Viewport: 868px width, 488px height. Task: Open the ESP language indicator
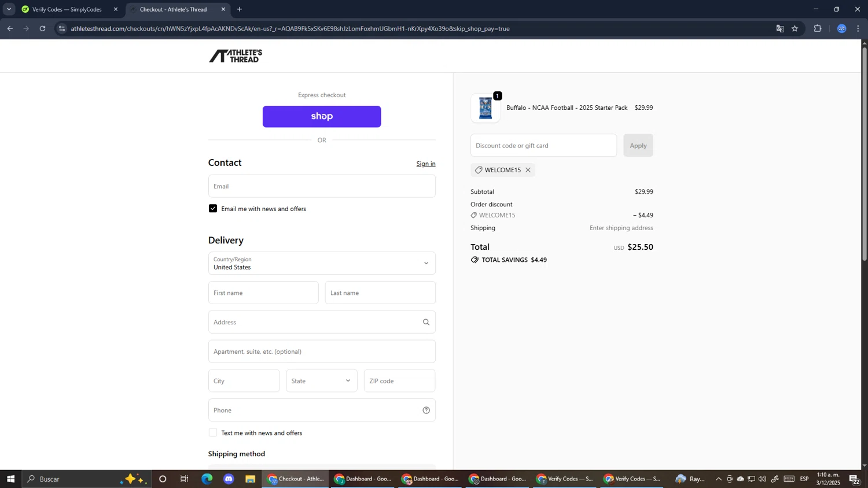804,479
